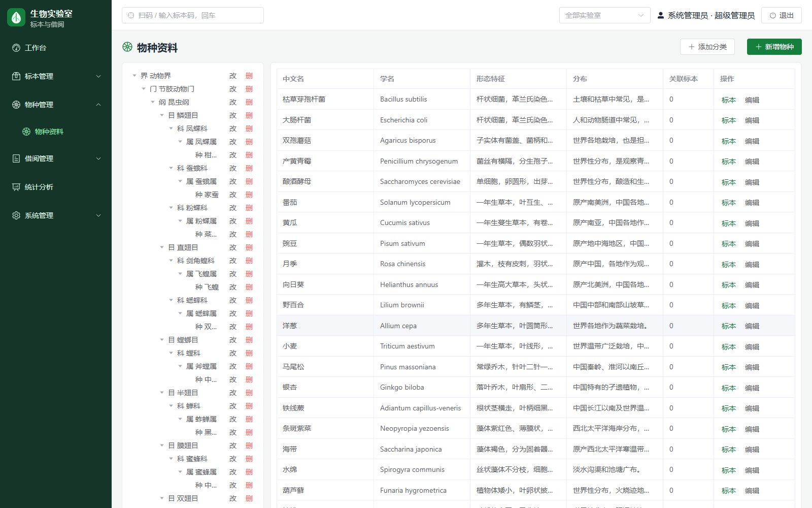Screen dimensions: 812x508
Task: Click the 物种管理 sidebar icon
Action: [x=16, y=105]
